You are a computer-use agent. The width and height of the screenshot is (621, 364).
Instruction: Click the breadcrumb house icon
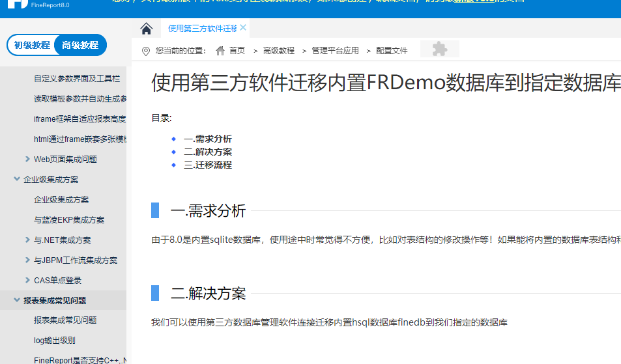pyautogui.click(x=220, y=51)
